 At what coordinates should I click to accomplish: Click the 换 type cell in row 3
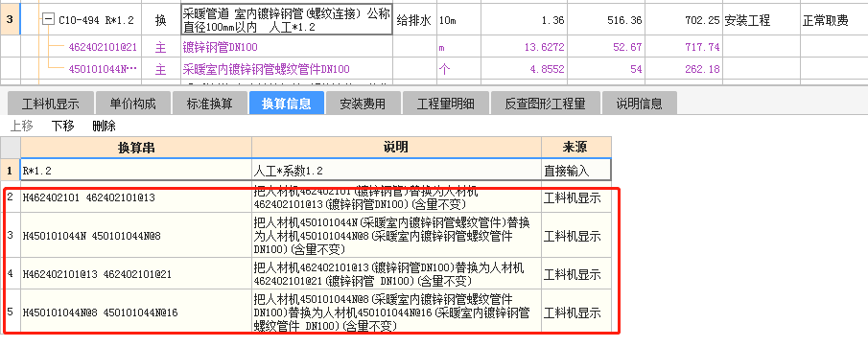[x=160, y=20]
